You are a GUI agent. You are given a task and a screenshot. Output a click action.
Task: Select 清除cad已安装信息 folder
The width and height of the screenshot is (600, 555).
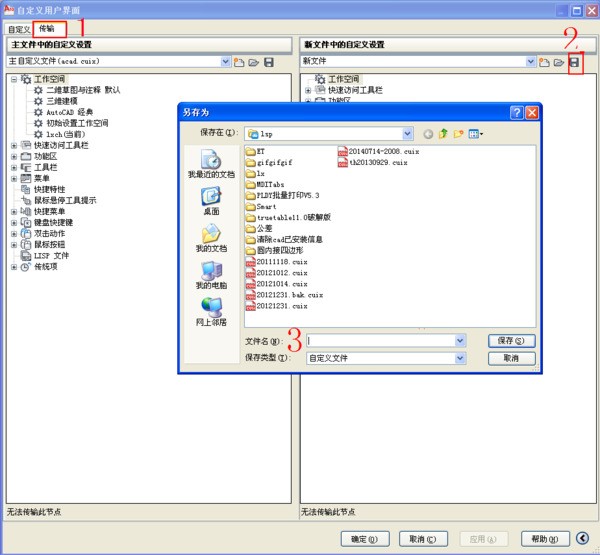(284, 240)
